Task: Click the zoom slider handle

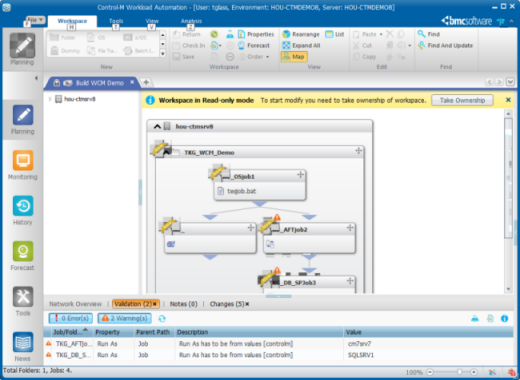Action: tap(460, 372)
